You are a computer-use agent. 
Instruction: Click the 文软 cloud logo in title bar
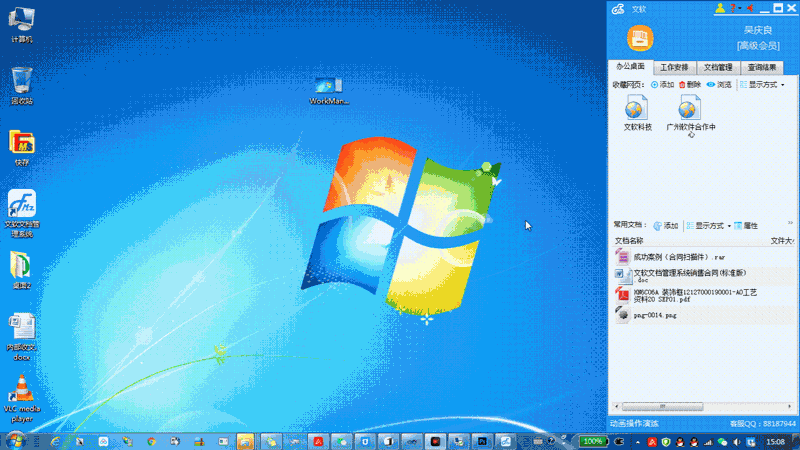pos(618,9)
